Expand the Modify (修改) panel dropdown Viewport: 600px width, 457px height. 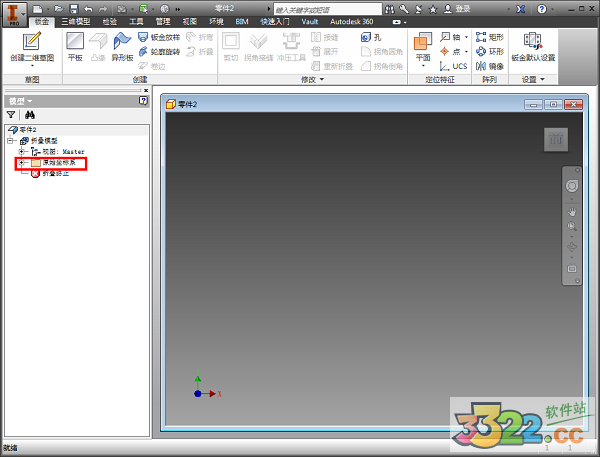pos(321,79)
